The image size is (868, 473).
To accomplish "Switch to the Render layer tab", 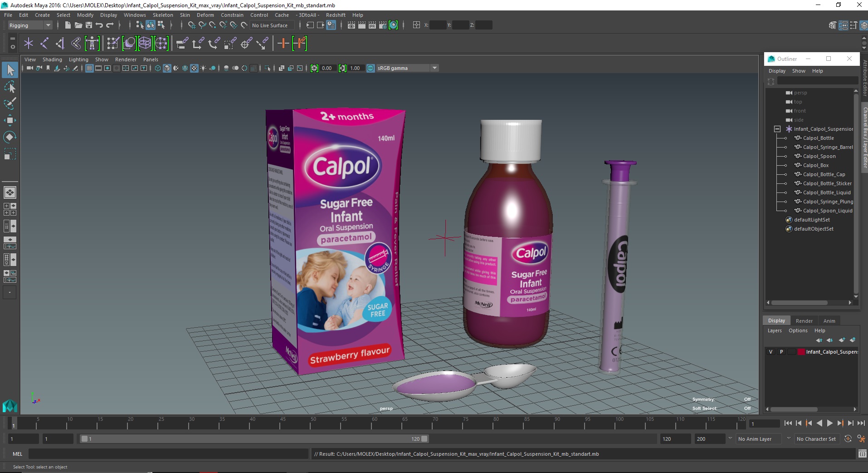I will (804, 321).
